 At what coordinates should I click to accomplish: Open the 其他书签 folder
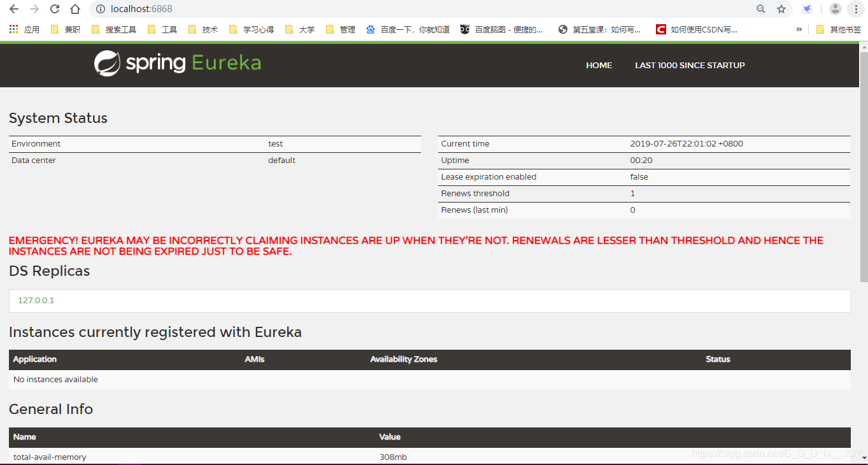838,29
